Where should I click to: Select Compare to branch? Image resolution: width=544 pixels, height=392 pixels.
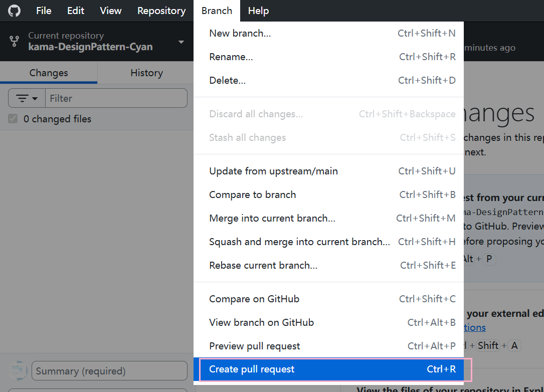[328, 194]
